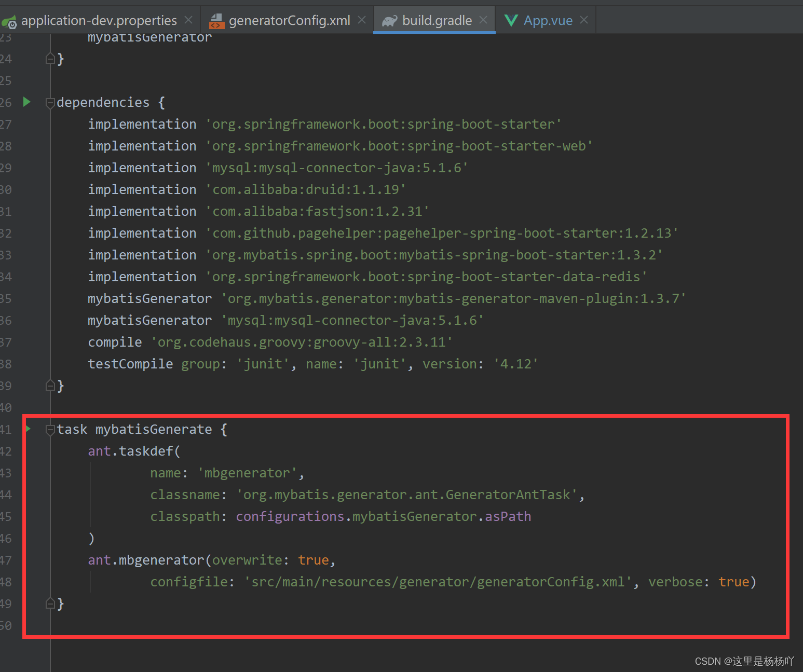Click the version '4.12' value
Image resolution: width=803 pixels, height=672 pixels.
[x=516, y=364]
